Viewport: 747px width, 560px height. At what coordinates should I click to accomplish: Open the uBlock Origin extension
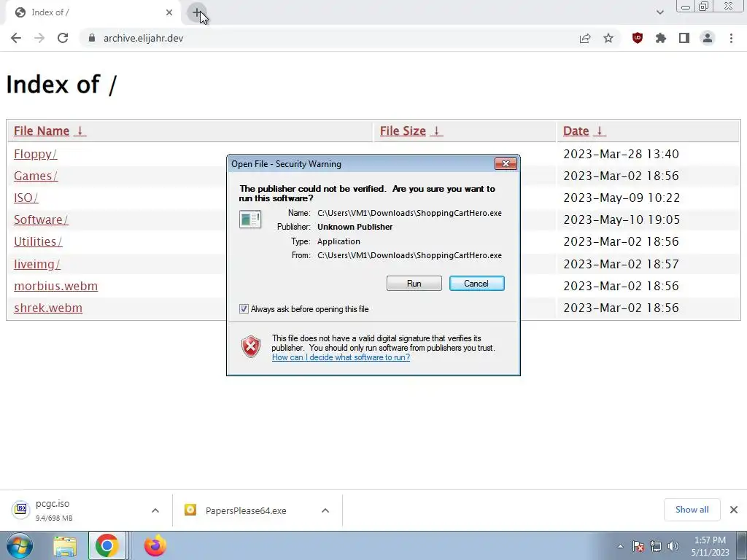point(638,38)
